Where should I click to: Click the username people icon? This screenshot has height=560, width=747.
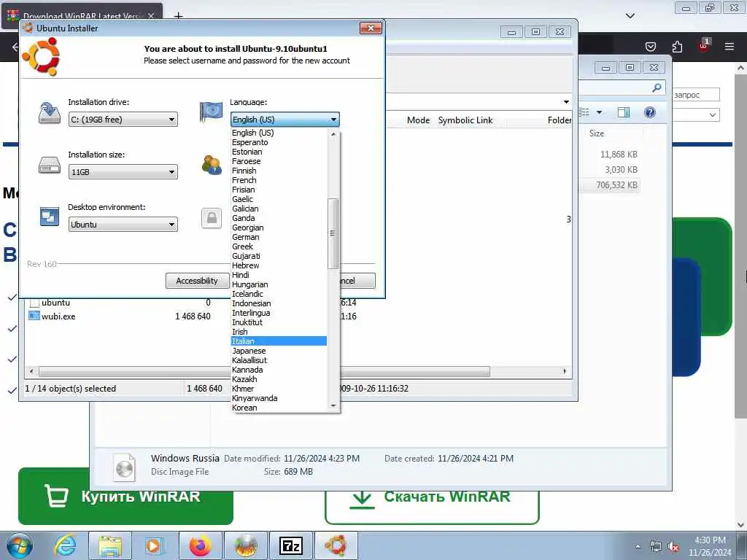point(212,165)
